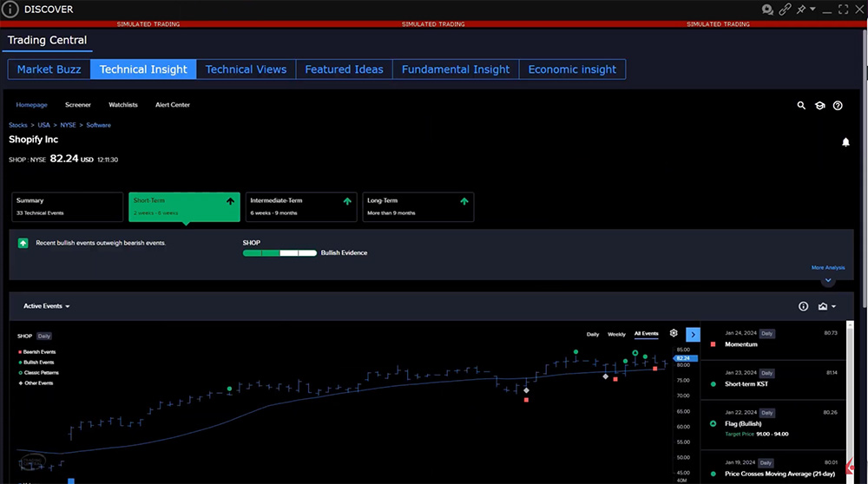Open the chart type icon dropdown
The width and height of the screenshot is (868, 484).
[826, 306]
